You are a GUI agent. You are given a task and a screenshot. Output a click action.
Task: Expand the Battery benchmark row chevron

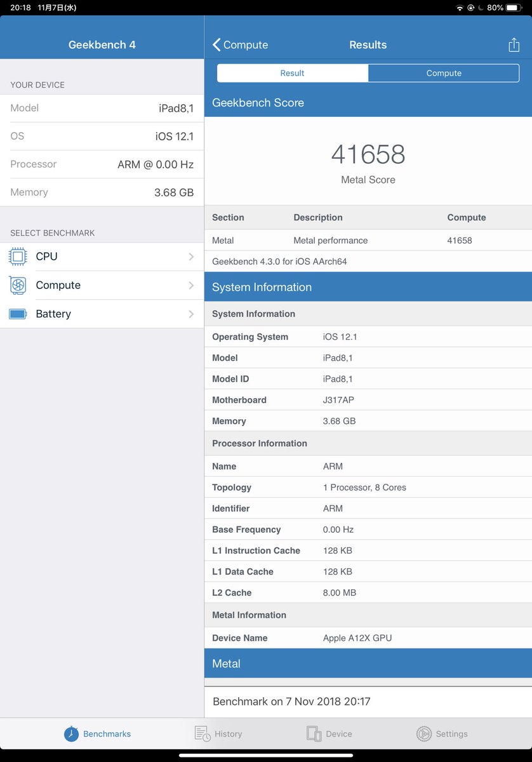(x=191, y=314)
